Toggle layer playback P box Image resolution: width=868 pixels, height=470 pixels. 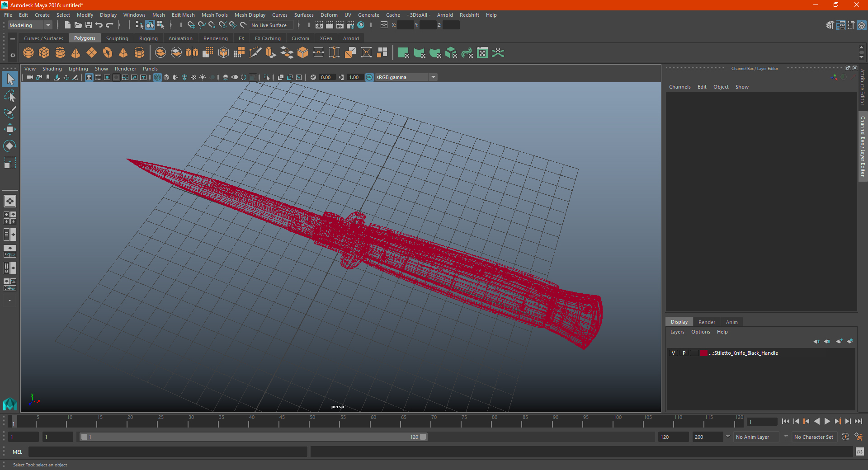tap(684, 353)
